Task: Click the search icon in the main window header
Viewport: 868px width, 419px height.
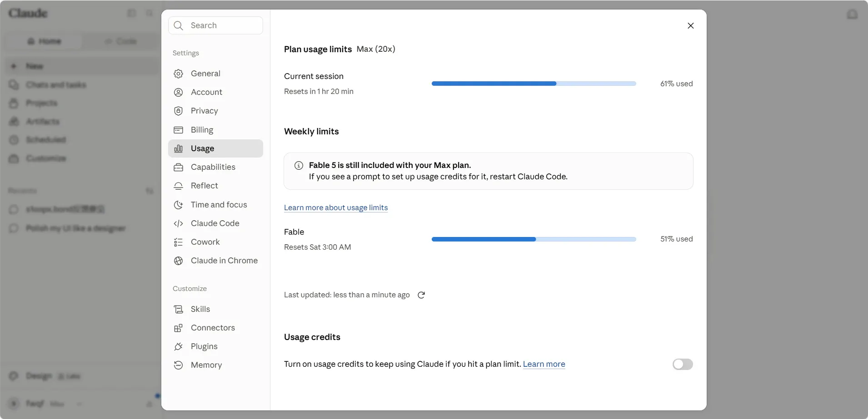Action: (x=150, y=13)
